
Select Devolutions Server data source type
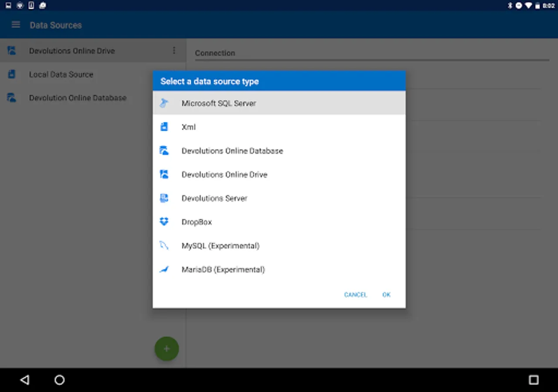pos(279,198)
